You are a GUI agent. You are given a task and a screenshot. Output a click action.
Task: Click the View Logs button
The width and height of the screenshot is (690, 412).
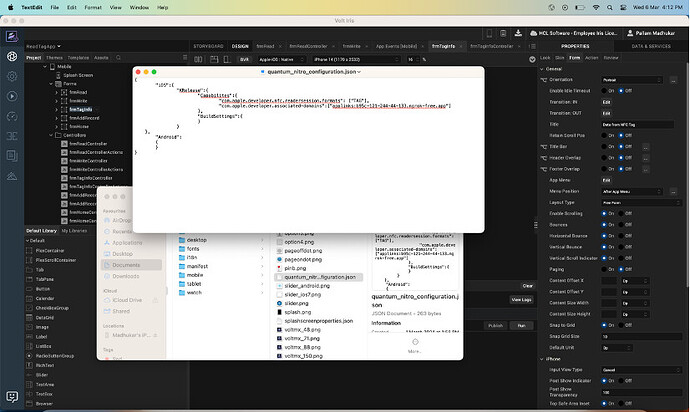pos(521,300)
